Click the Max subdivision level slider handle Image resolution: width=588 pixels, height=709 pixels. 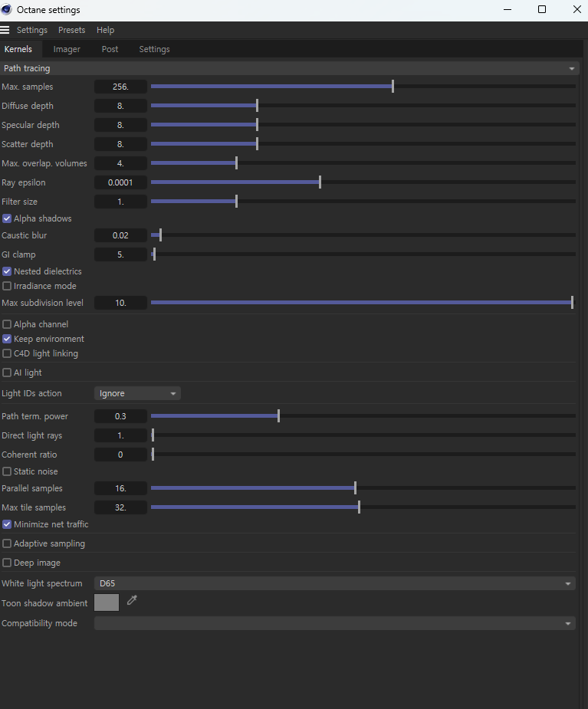tap(572, 302)
